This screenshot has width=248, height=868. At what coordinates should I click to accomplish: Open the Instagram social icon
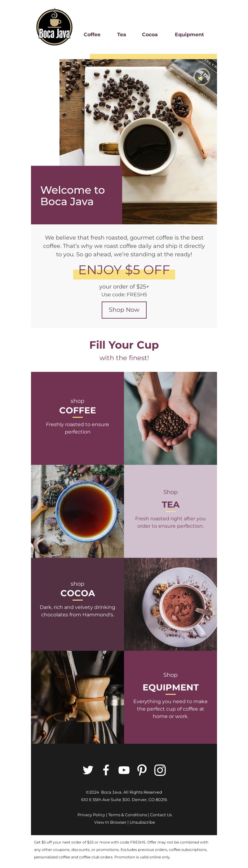click(x=160, y=770)
